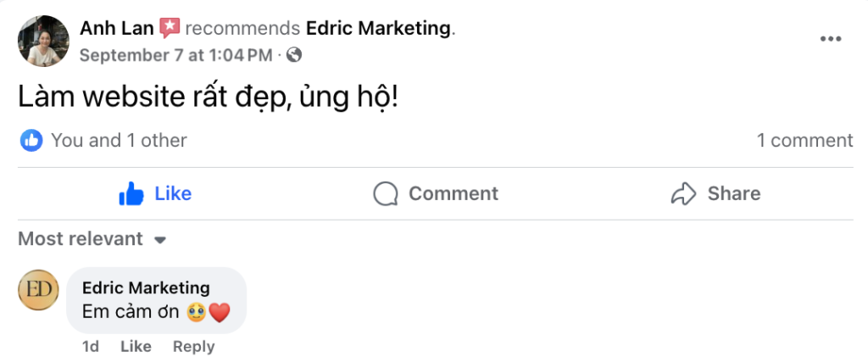The height and width of the screenshot is (363, 868).
Task: Click the 1d comment timestamp
Action: tap(91, 346)
